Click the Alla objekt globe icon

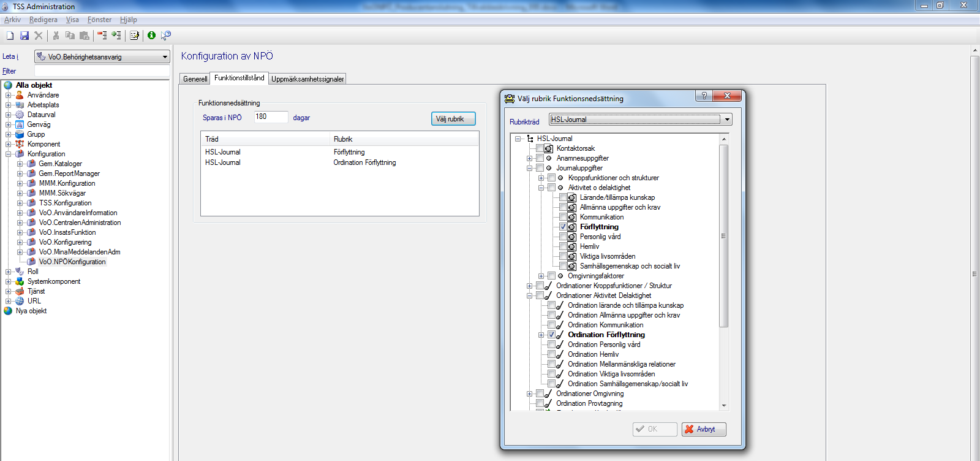click(x=8, y=85)
